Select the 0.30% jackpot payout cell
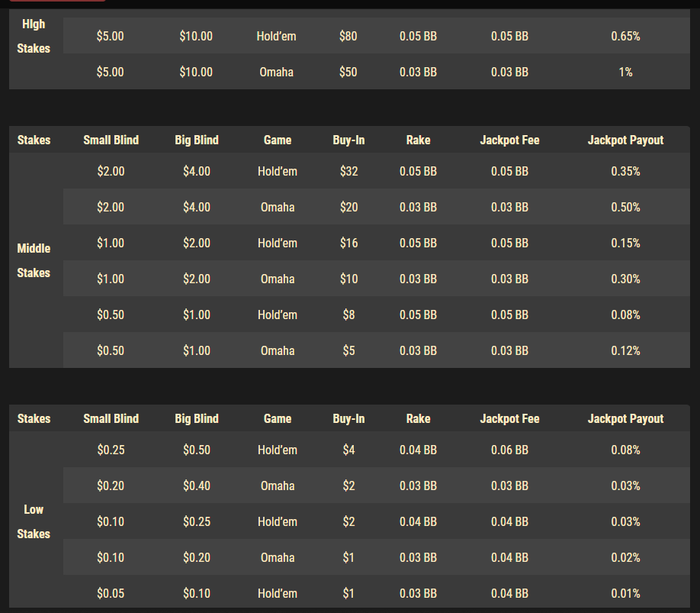Image resolution: width=700 pixels, height=613 pixels. click(625, 279)
